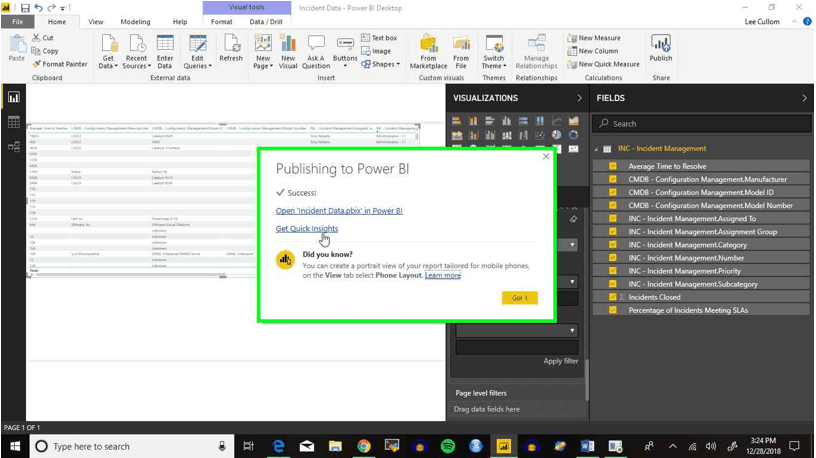Click the Refresh icon
The height and width of the screenshot is (458, 816).
pyautogui.click(x=231, y=48)
